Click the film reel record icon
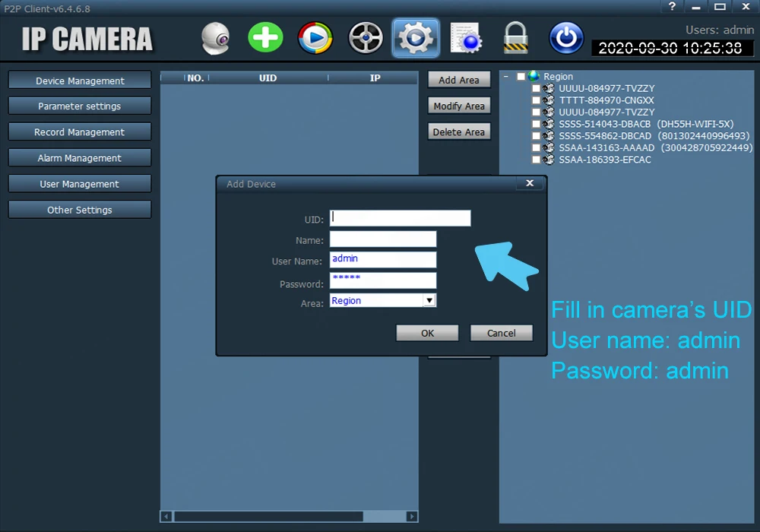 (x=366, y=38)
